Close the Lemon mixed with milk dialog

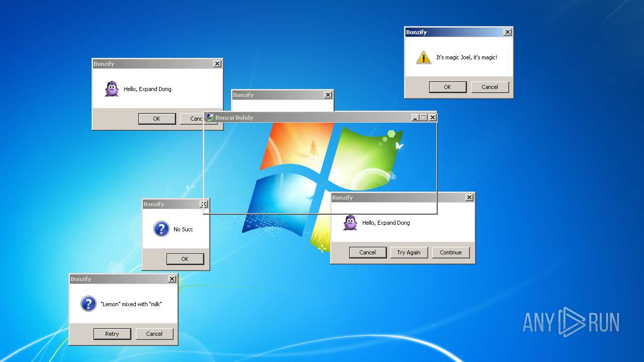click(172, 279)
